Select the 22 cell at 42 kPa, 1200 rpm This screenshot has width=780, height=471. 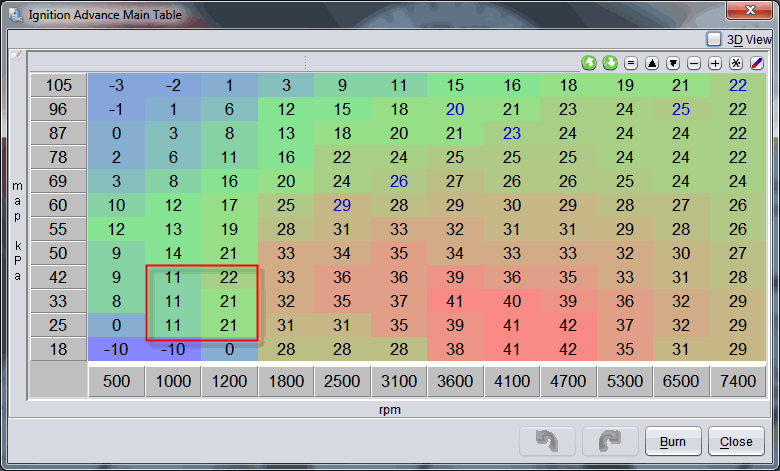(x=229, y=277)
